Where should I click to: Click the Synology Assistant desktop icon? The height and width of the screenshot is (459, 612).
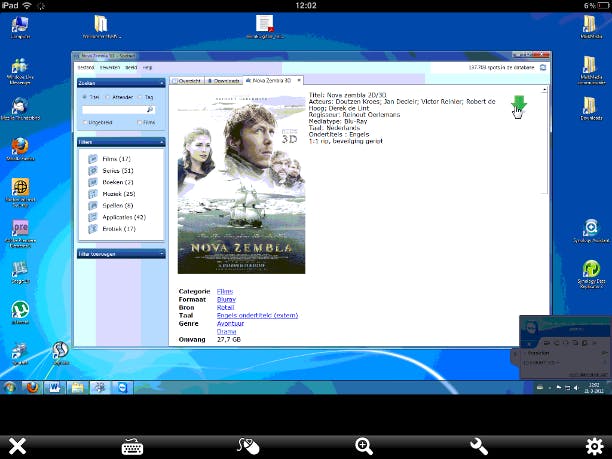pos(591,231)
